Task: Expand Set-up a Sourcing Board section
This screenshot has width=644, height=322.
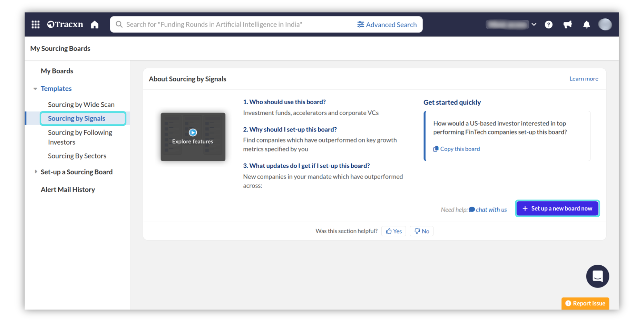Action: point(36,172)
